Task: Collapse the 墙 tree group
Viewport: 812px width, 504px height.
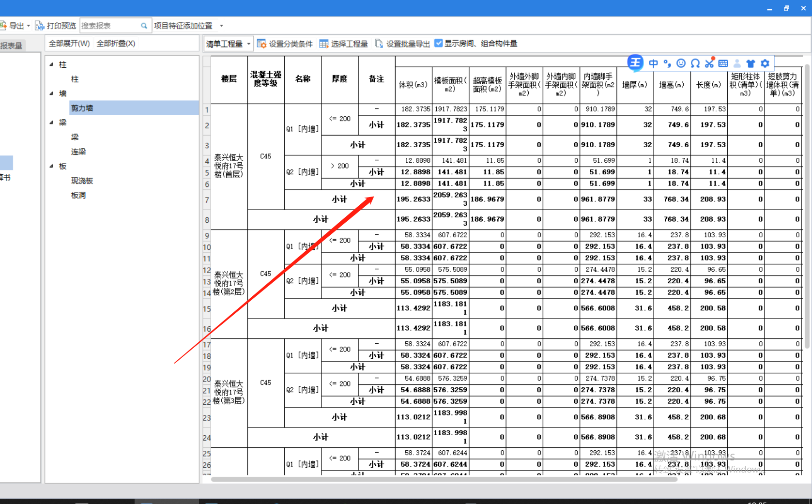Action: 52,93
